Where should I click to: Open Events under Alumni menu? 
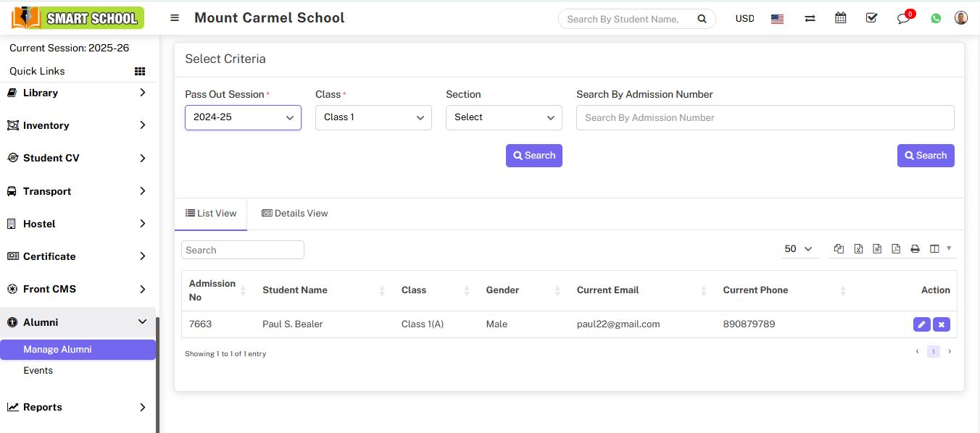click(x=38, y=371)
